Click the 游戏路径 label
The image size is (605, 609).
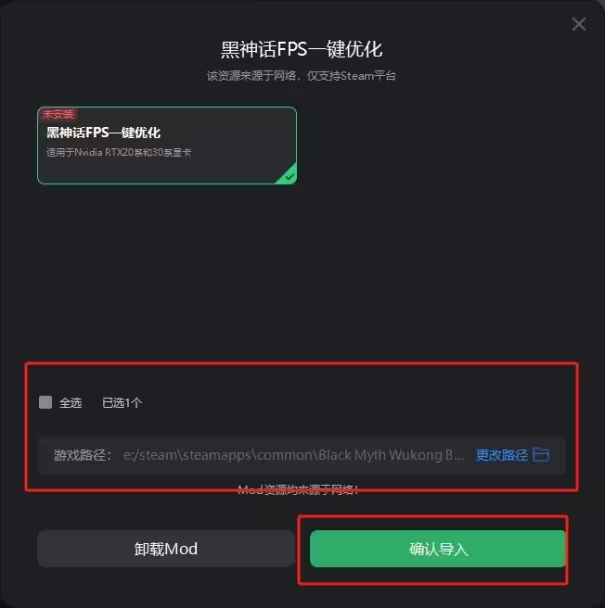point(82,455)
